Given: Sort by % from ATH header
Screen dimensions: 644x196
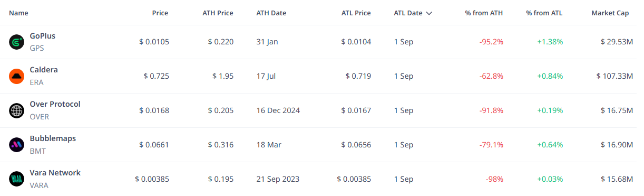Looking at the screenshot, I should [484, 13].
